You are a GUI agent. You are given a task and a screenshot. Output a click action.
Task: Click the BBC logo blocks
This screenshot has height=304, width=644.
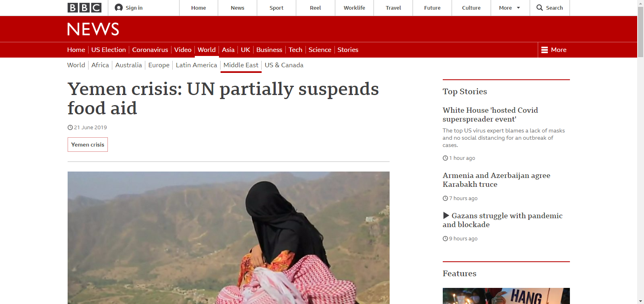[85, 8]
